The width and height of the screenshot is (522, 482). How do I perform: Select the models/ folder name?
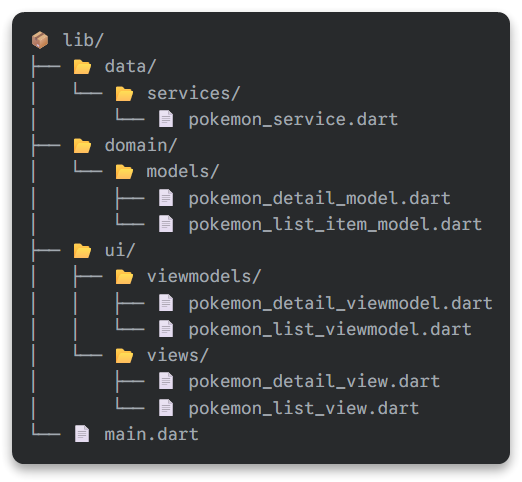tap(183, 172)
